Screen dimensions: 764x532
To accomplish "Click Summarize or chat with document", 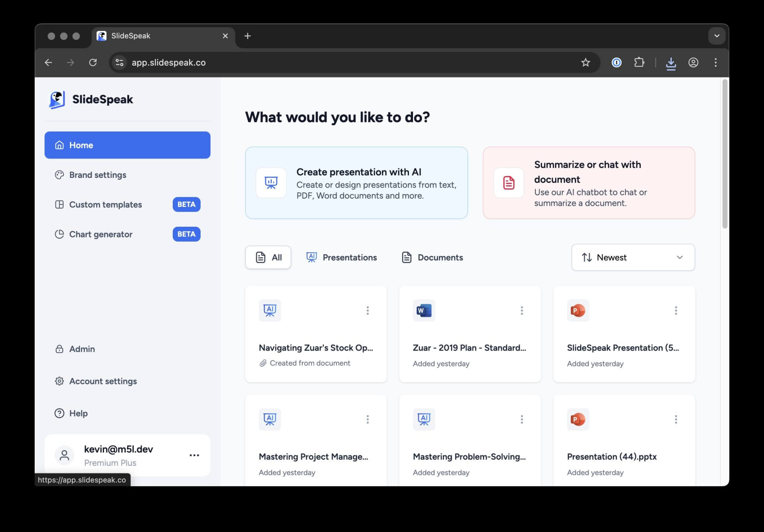I will point(589,183).
